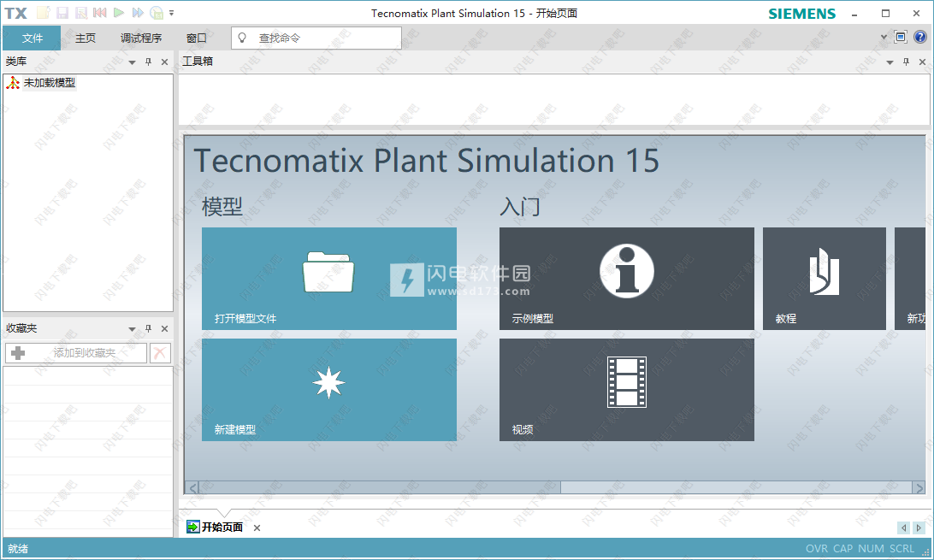Switch to the 调试程序 ribbon tab
This screenshot has width=934, height=560.
141,38
